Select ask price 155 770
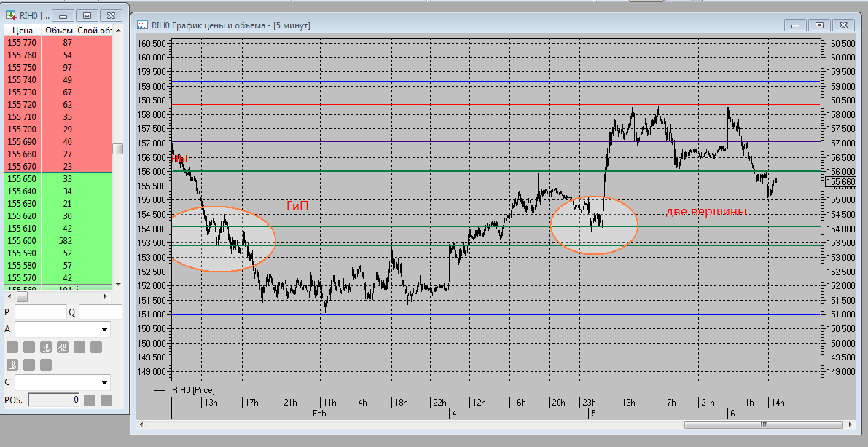Viewport: 868px width, 447px height. pyautogui.click(x=22, y=43)
